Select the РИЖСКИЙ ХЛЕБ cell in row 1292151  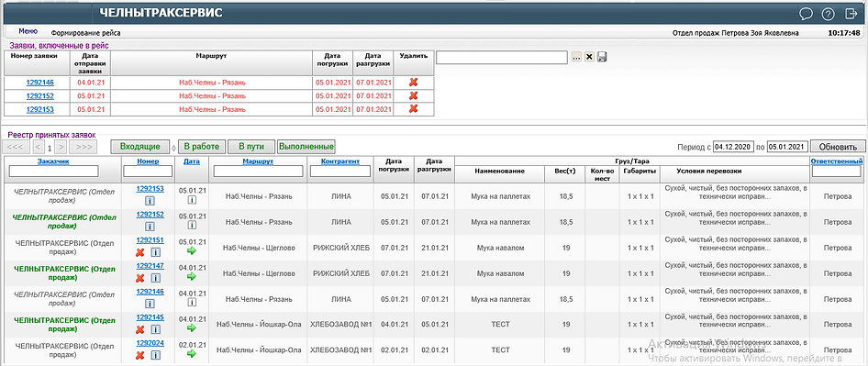(x=341, y=248)
